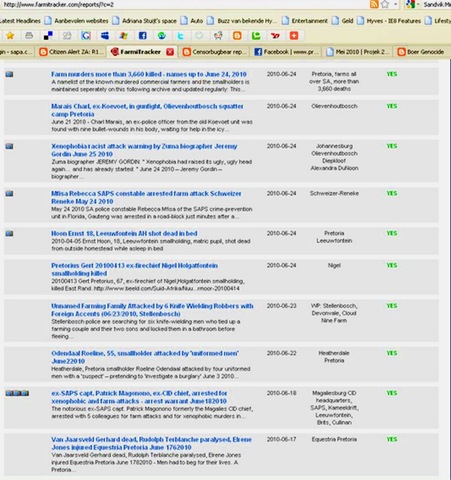
Task: Open the Hoon Ernst 18 Leeuwfontein report link
Action: pos(124,233)
